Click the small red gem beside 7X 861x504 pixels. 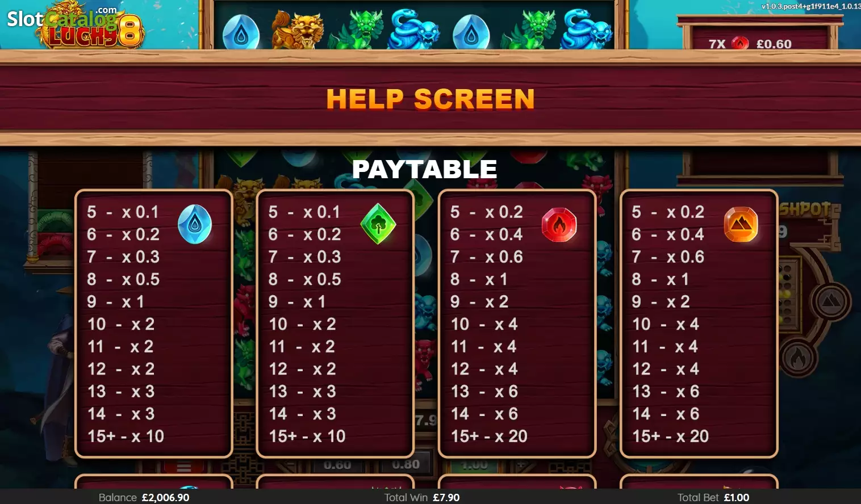[740, 43]
